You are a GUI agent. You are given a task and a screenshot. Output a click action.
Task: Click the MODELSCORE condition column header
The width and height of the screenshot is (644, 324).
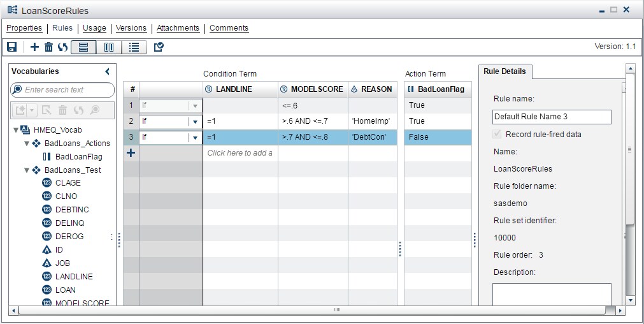tap(313, 89)
